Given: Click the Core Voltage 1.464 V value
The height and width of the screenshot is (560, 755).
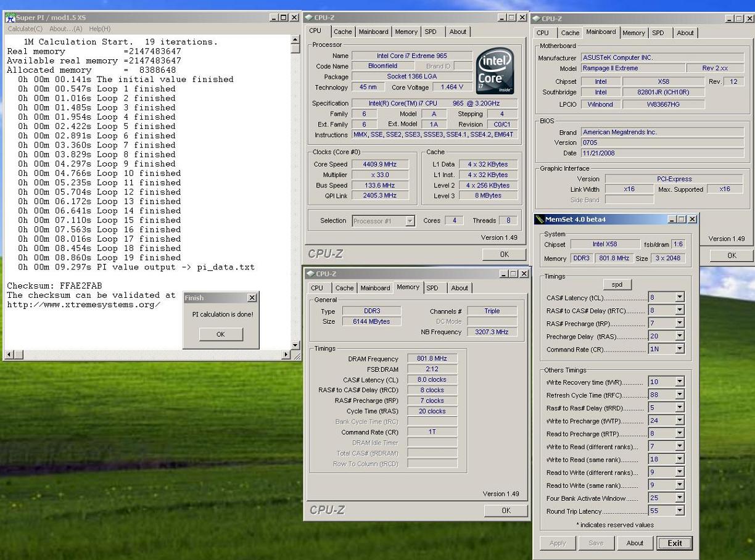Looking at the screenshot, I should tap(452, 87).
